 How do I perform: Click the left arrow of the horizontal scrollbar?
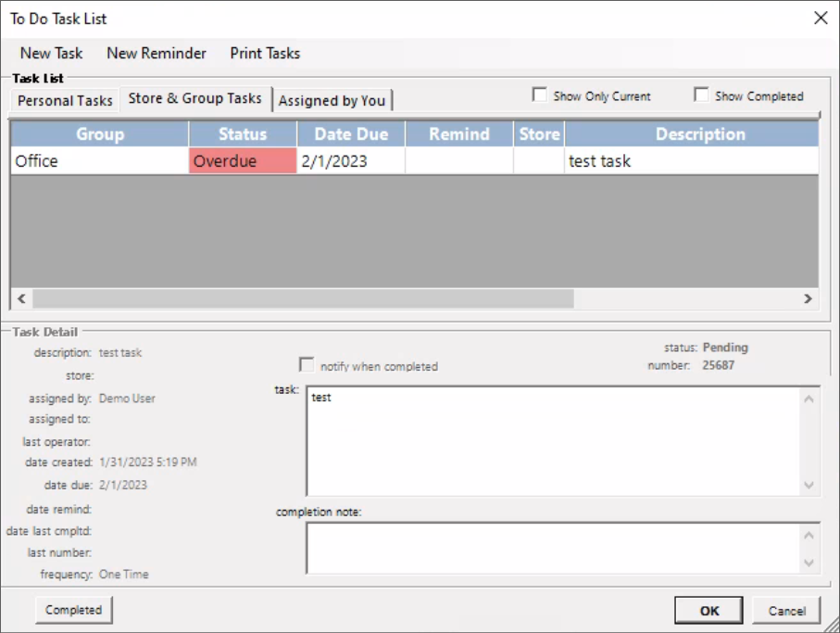pyautogui.click(x=20, y=298)
